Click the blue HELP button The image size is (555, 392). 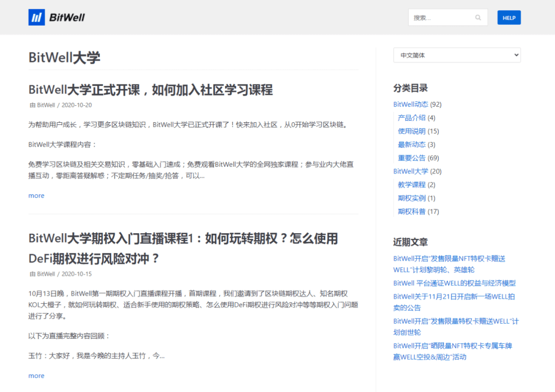[509, 17]
